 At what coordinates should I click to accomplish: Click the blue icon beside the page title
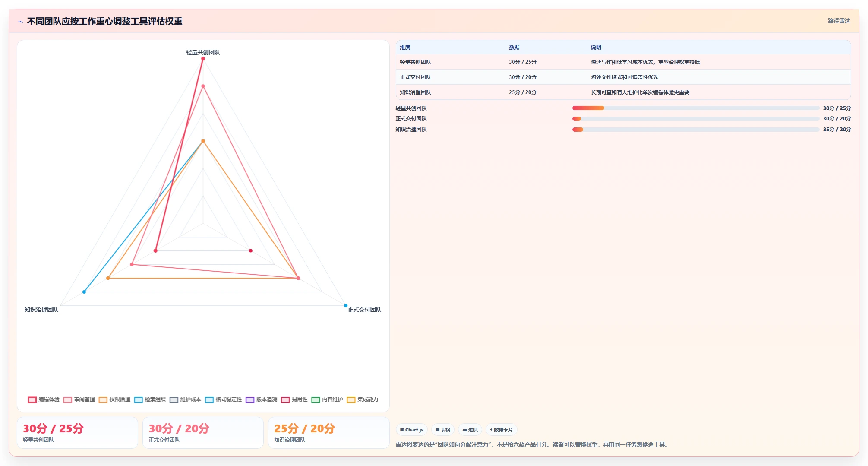pyautogui.click(x=20, y=22)
